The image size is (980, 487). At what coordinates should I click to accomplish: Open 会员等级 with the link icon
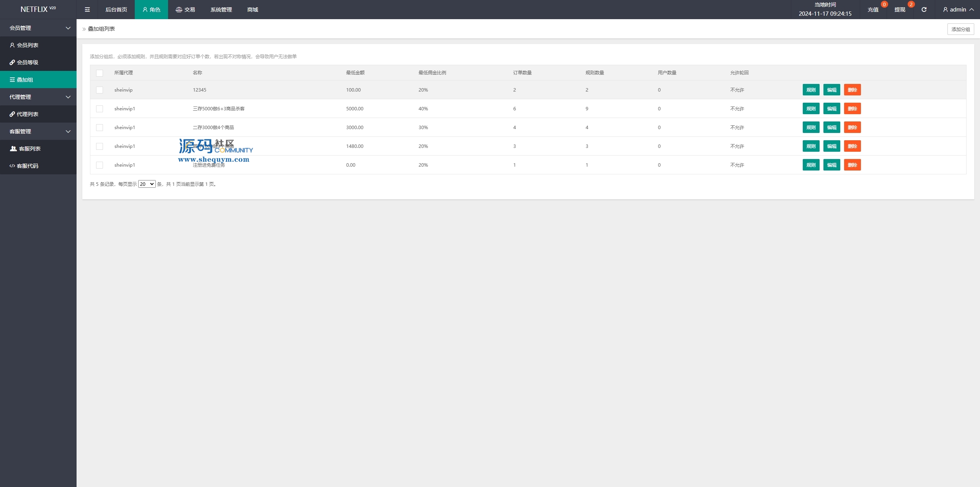24,62
